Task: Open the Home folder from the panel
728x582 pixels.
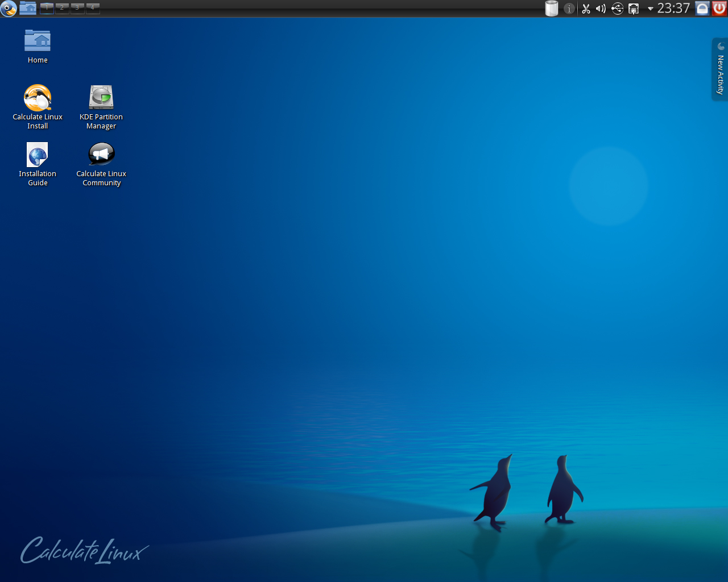Action: (x=28, y=8)
